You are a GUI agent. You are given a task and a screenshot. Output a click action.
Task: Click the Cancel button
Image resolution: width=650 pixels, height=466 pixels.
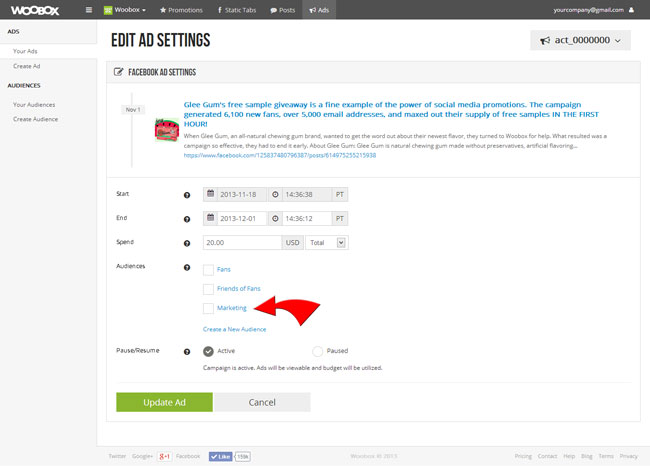point(262,402)
